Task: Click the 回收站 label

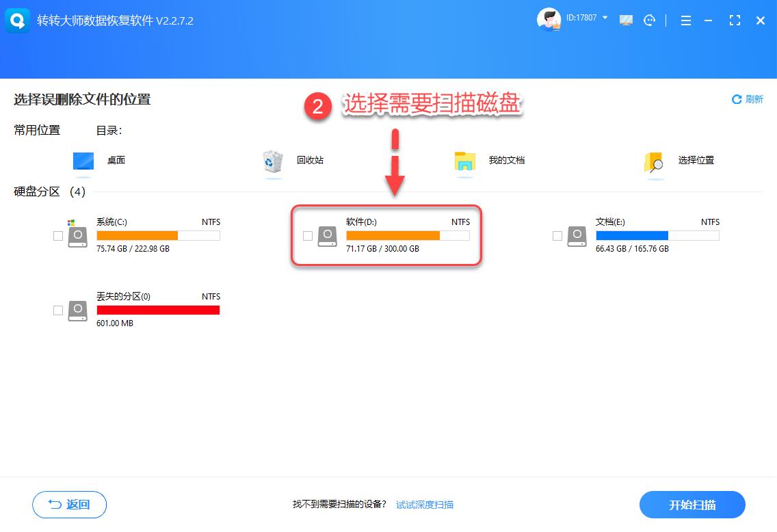Action: coord(310,160)
